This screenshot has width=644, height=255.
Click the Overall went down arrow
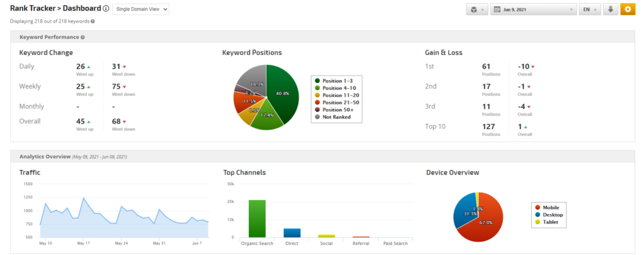tap(124, 122)
